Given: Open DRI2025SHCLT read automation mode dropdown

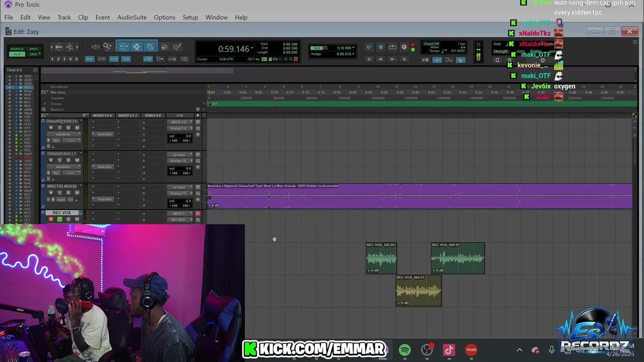Looking at the screenshot, I should 71,173.
